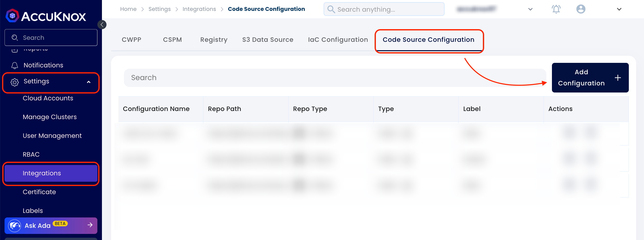Select the S3 Data Source tab
Screen dimensions: 644x240
pyautogui.click(x=268, y=40)
